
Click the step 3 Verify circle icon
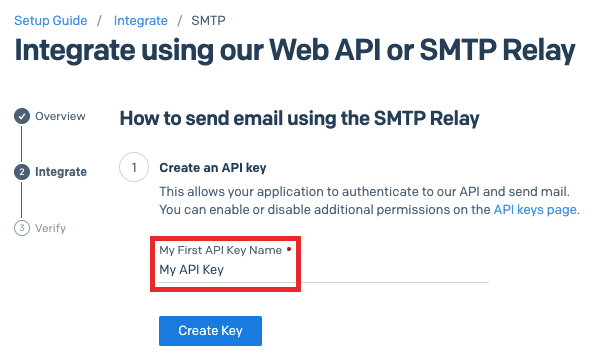click(22, 228)
